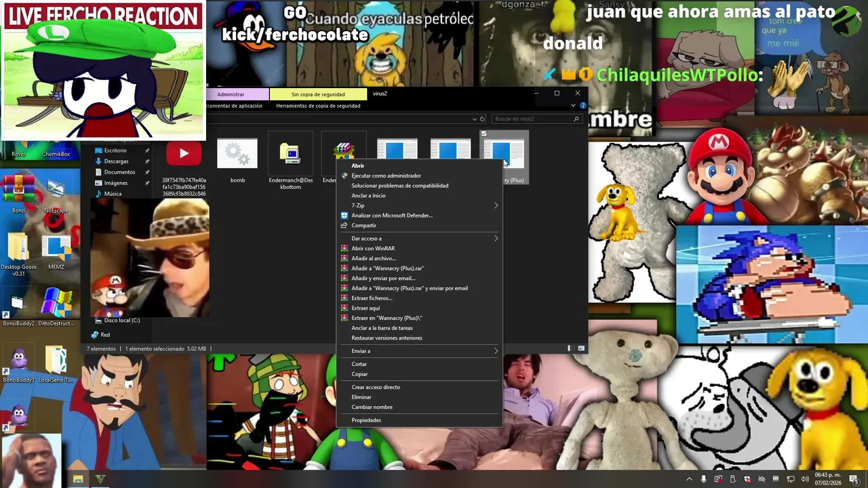This screenshot has height=488, width=868.
Task: Open File Explorer from the taskbar
Action: [78, 479]
